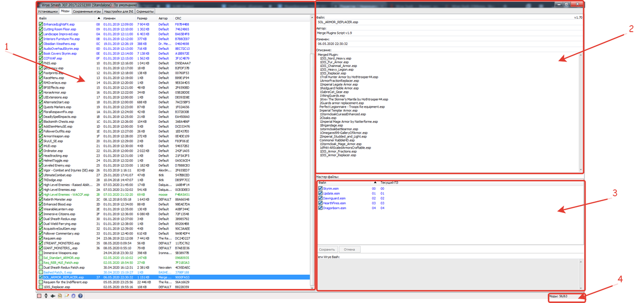Toggle the FNIS.esp checkbox

point(41,63)
